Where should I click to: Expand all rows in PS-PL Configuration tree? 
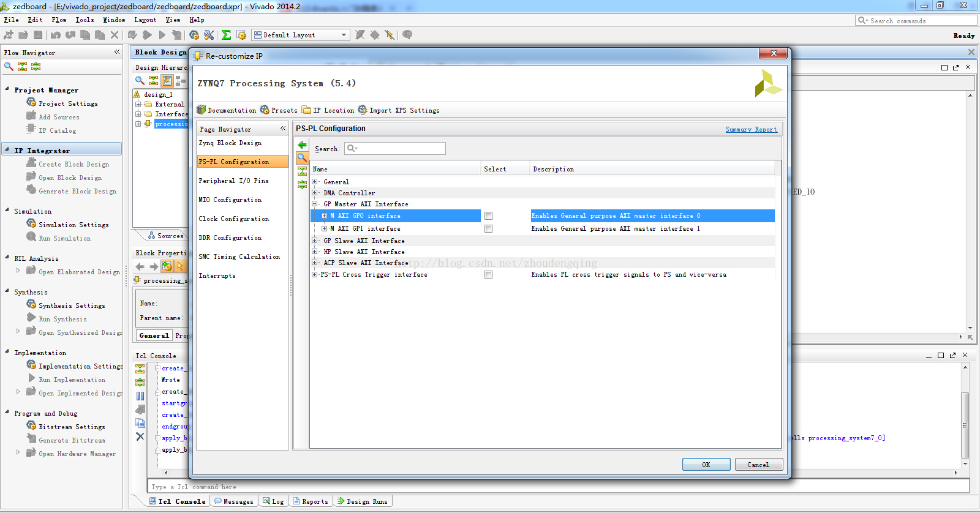(x=302, y=184)
